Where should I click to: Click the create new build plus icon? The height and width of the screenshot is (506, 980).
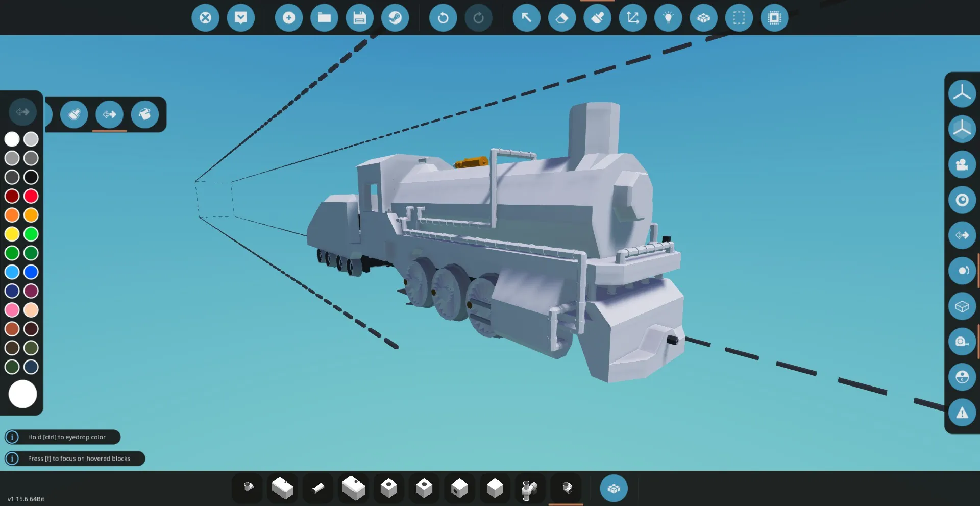(289, 18)
